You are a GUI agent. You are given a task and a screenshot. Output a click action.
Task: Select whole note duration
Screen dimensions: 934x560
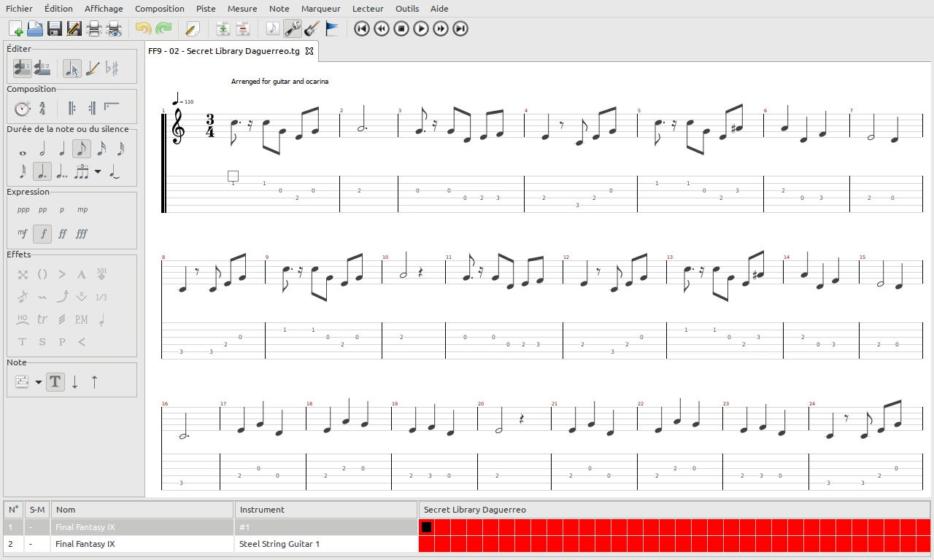tap(23, 149)
